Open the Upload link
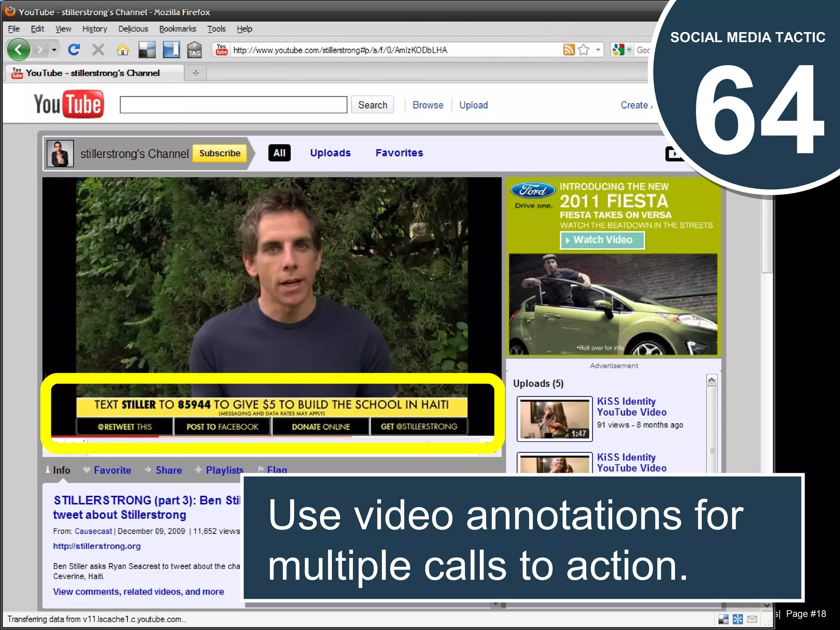The image size is (840, 630). (473, 105)
